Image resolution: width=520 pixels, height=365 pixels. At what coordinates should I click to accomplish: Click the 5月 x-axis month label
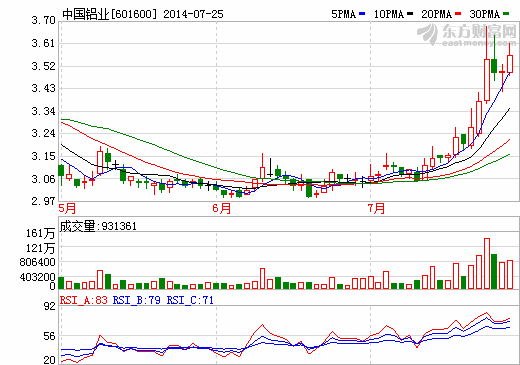tap(67, 209)
